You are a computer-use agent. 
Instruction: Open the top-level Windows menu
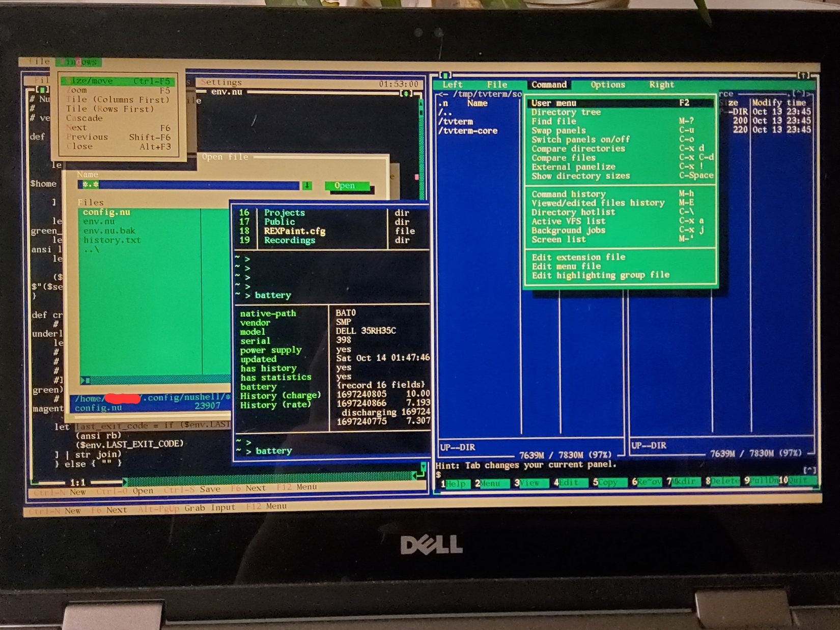click(79, 62)
